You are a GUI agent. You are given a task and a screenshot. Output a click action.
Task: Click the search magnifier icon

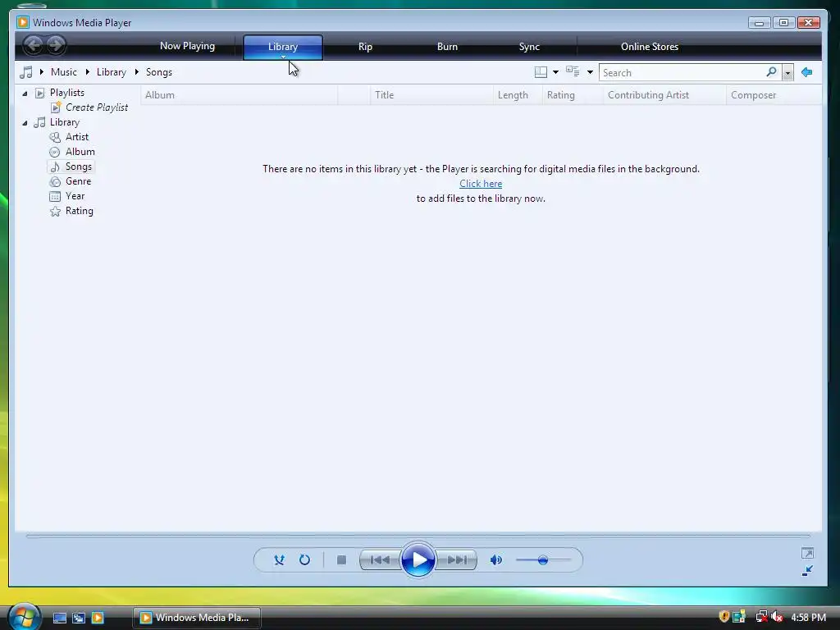(771, 72)
